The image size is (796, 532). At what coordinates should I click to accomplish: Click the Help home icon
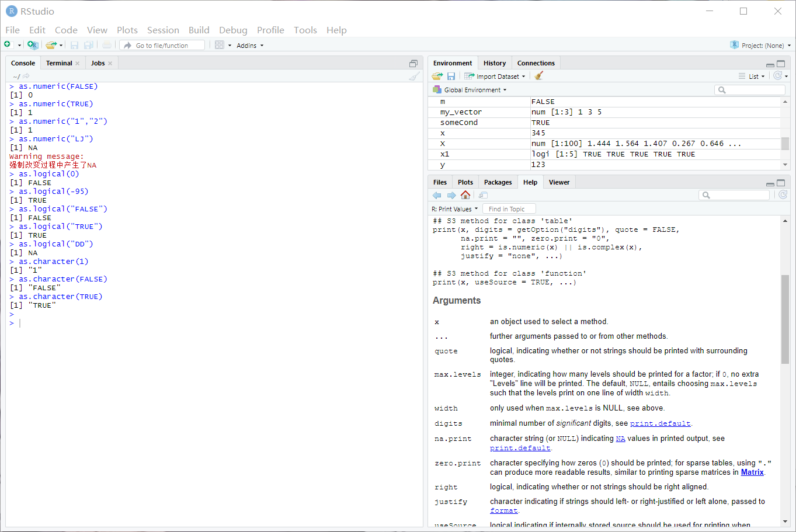point(465,194)
